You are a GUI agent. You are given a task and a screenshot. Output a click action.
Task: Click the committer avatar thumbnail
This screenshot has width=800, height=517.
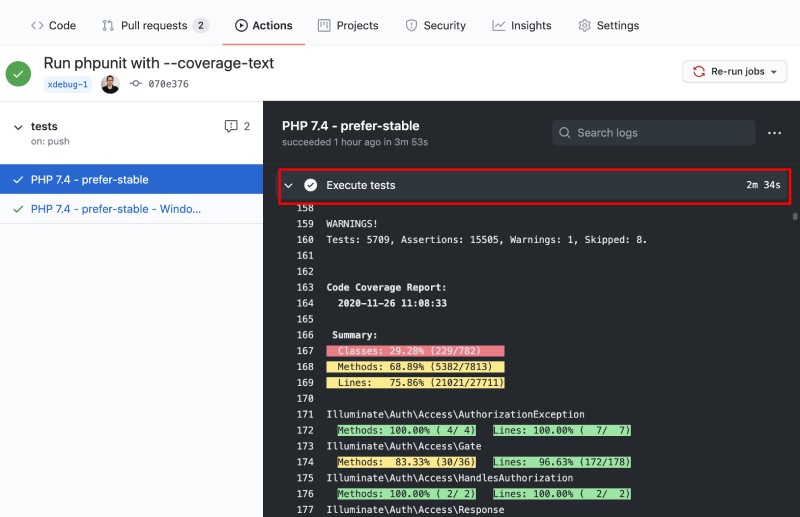coord(110,84)
